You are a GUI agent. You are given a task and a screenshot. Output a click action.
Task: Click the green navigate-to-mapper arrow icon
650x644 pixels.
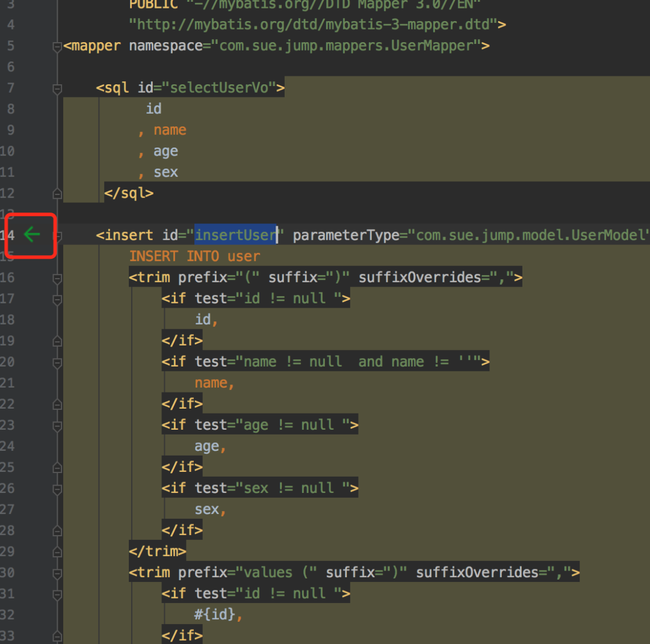[32, 235]
